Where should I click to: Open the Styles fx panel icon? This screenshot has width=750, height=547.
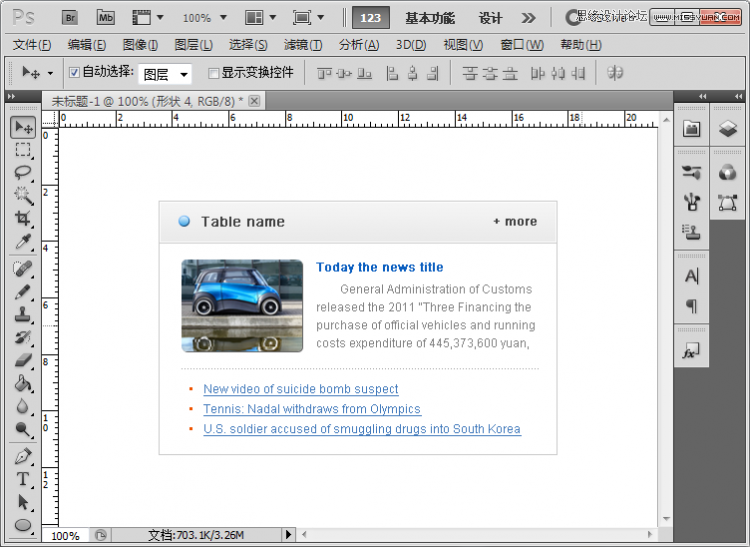click(x=691, y=351)
